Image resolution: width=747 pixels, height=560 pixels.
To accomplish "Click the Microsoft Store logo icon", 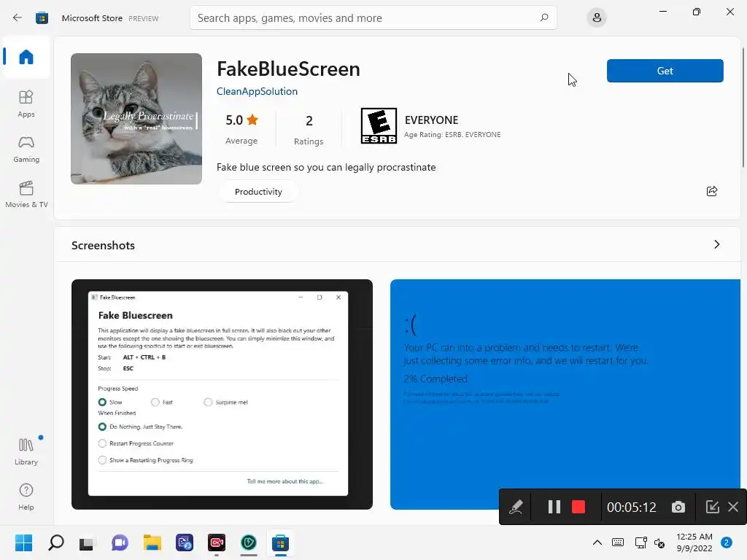I will pyautogui.click(x=42, y=18).
